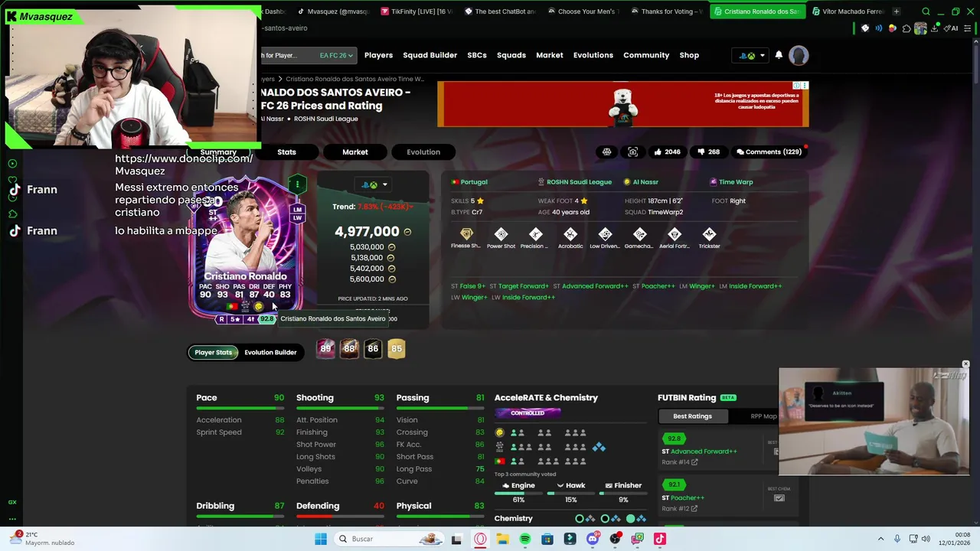
Task: Open the Market tab
Action: [355, 152]
